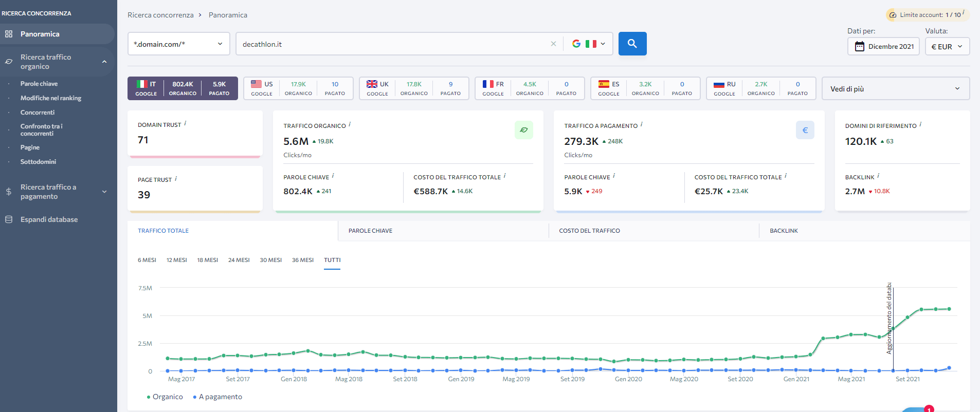Image resolution: width=980 pixels, height=412 pixels.
Task: Expand the Vedi di più dropdown
Action: pyautogui.click(x=896, y=88)
